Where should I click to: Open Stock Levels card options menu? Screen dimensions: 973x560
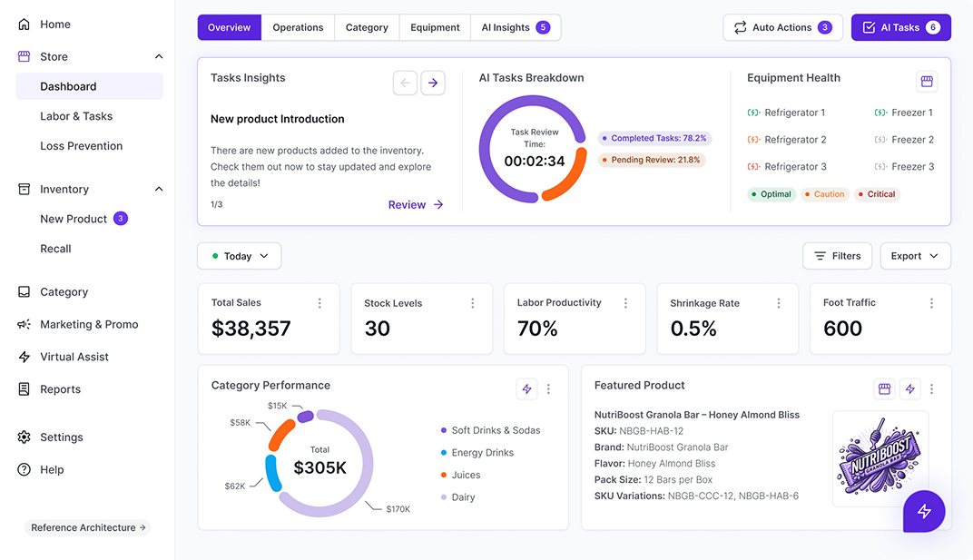click(472, 303)
